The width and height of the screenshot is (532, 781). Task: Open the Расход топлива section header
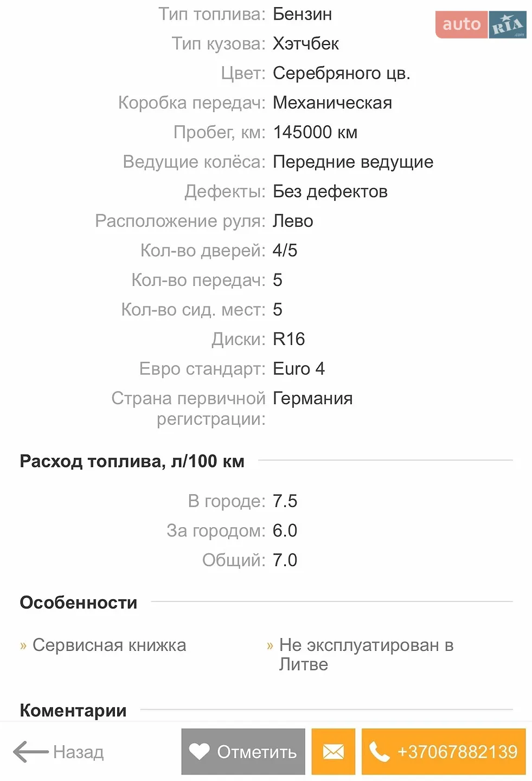click(132, 461)
